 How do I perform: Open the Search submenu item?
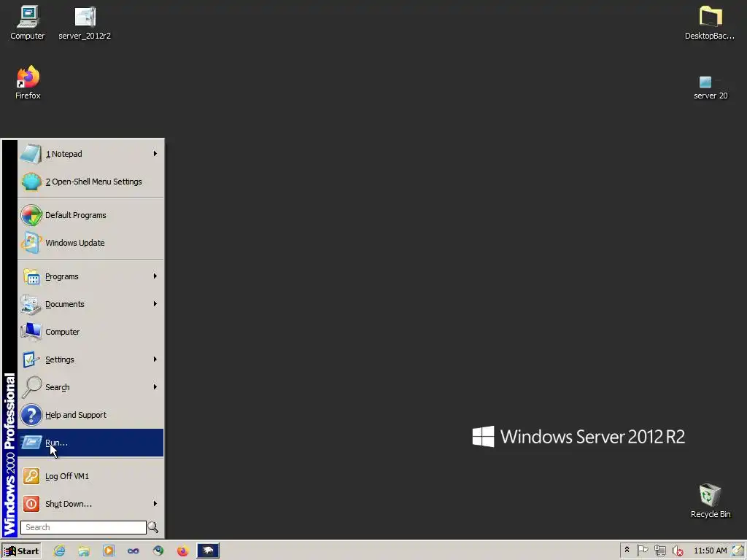(x=90, y=387)
